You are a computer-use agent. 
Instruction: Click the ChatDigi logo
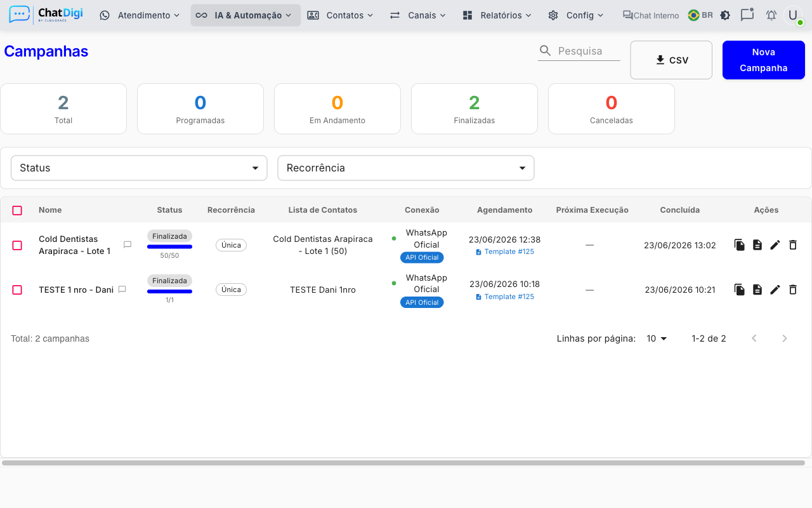point(46,15)
